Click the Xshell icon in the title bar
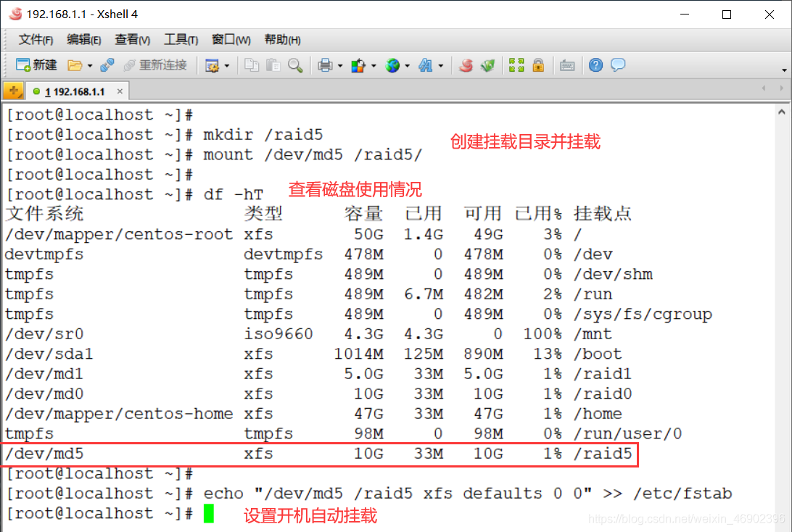This screenshot has height=532, width=792. (x=16, y=14)
